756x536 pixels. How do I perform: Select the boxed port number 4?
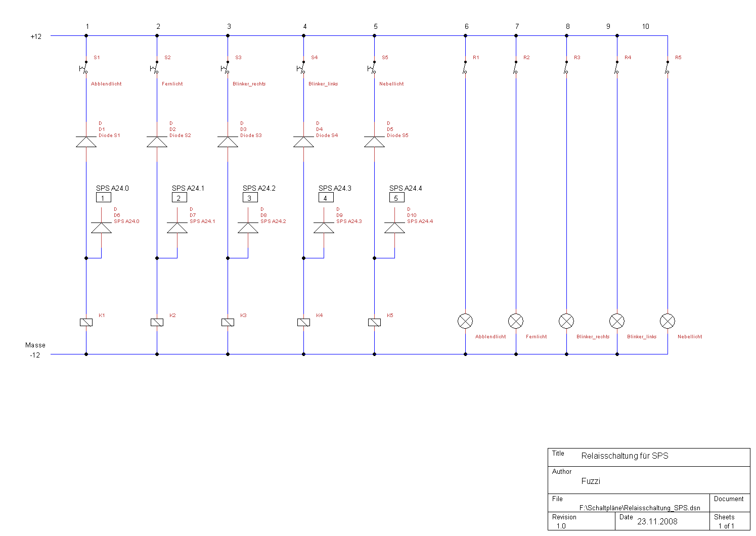click(326, 198)
